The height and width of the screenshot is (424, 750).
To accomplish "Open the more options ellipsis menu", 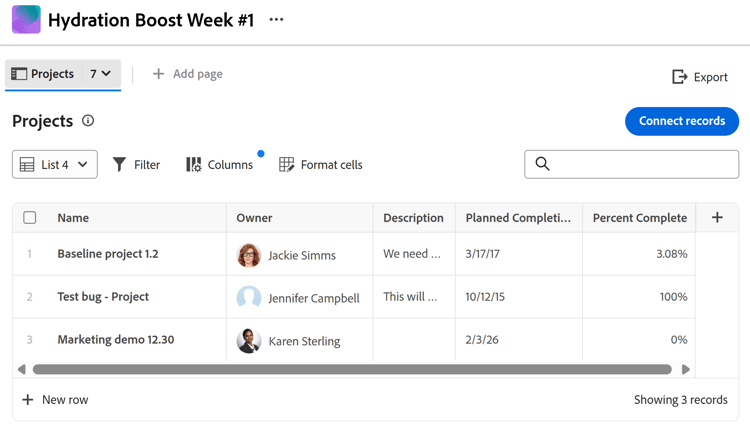I will pos(277,20).
